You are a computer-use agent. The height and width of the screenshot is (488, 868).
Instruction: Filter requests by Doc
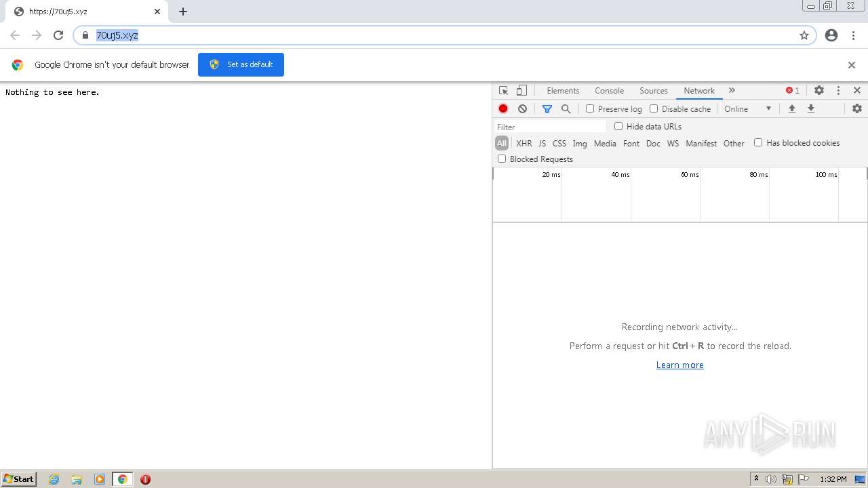tap(653, 143)
